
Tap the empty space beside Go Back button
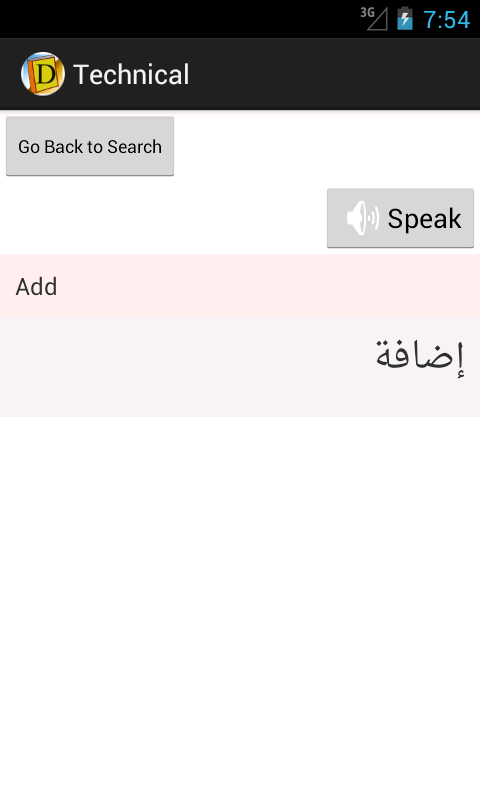[x=326, y=146]
